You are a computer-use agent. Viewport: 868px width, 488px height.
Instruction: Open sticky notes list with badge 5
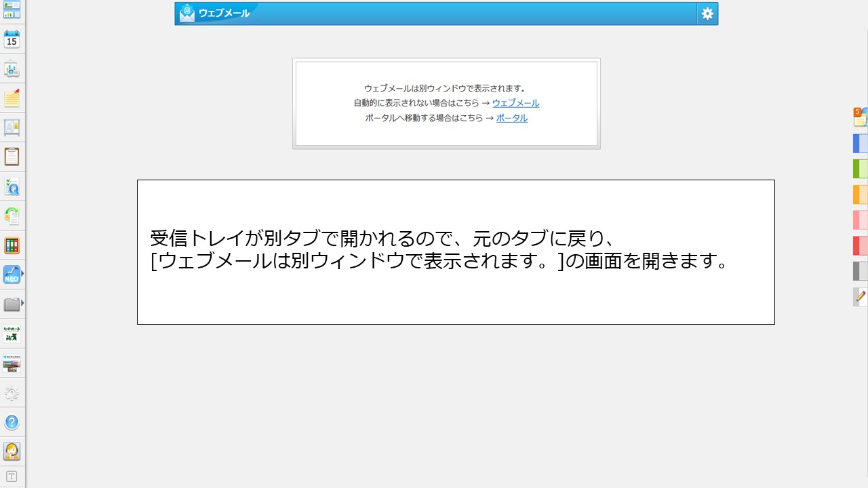[x=860, y=117]
